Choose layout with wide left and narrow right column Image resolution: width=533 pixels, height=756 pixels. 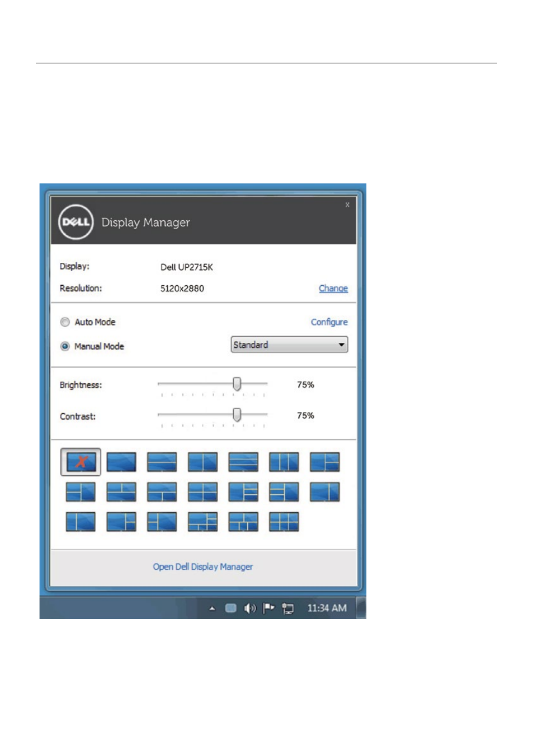325,492
